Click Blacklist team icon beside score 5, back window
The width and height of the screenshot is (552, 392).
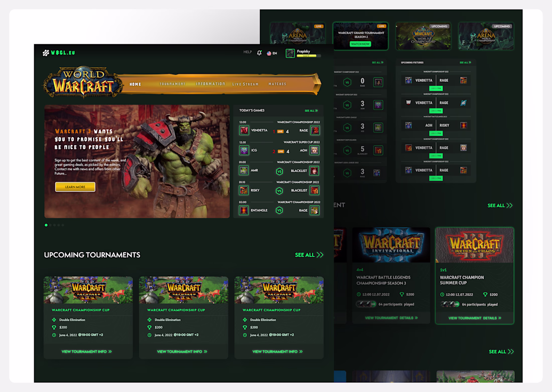coord(378,151)
